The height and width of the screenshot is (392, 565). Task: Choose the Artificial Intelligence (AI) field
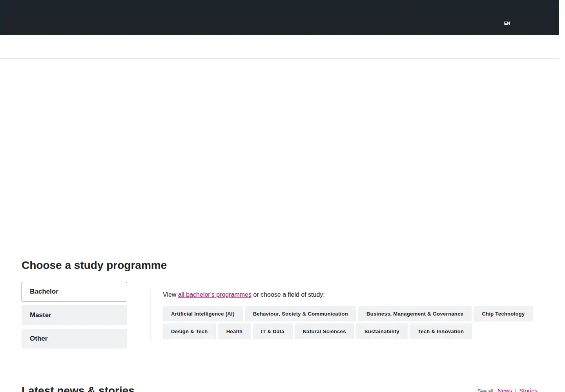(x=203, y=314)
